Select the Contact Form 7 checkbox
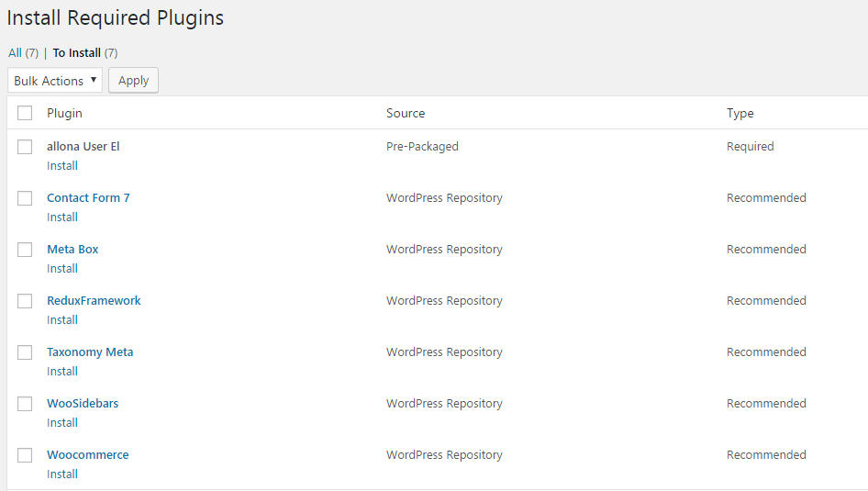Viewport: 868px width, 491px height. (x=25, y=198)
